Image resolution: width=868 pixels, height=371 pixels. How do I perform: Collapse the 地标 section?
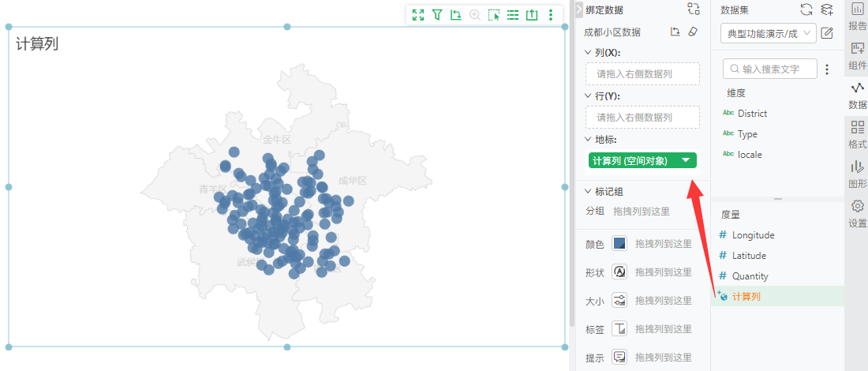[588, 139]
